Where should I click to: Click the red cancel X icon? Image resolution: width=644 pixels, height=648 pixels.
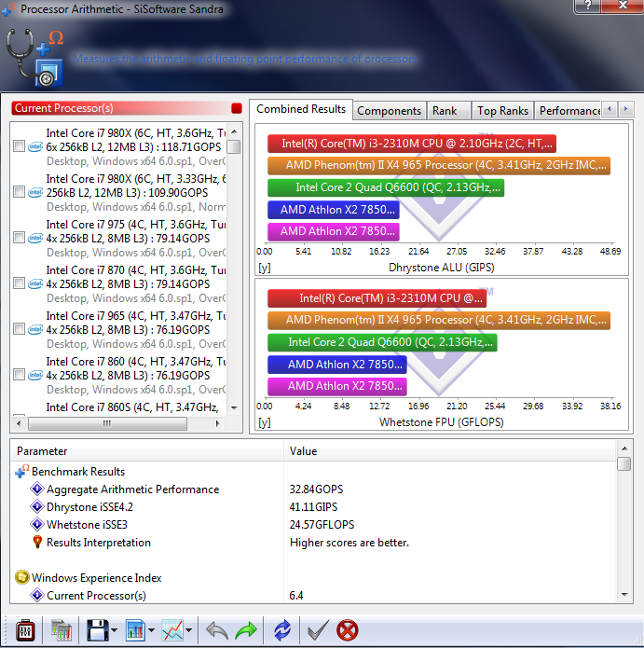[348, 630]
